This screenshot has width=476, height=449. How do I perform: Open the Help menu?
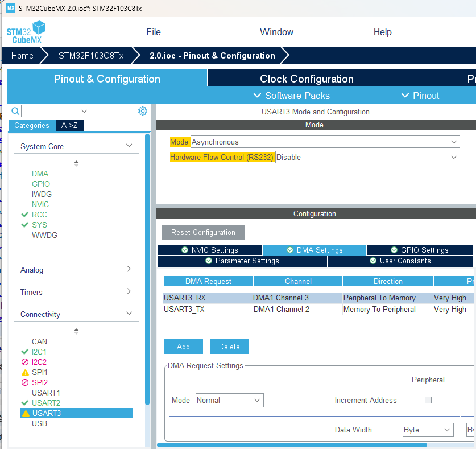click(383, 32)
